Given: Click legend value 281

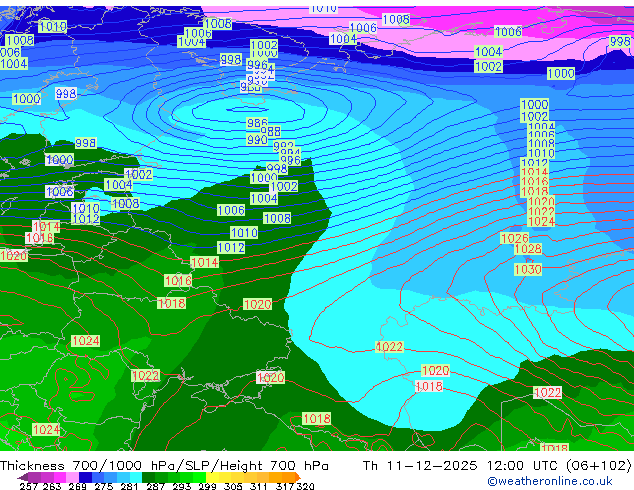Looking at the screenshot, I should coord(129,486).
